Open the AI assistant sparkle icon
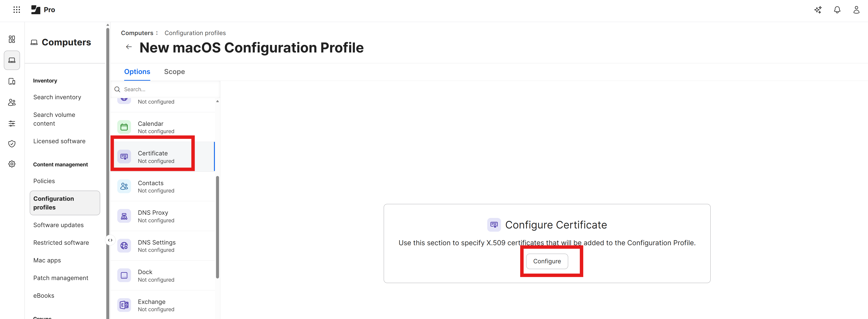The width and height of the screenshot is (868, 319). tap(818, 10)
